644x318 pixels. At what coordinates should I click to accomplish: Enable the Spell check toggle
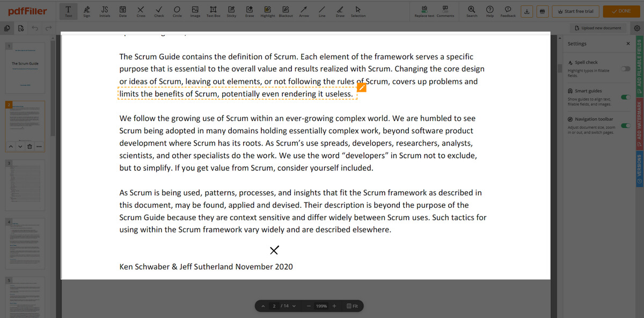click(x=625, y=69)
